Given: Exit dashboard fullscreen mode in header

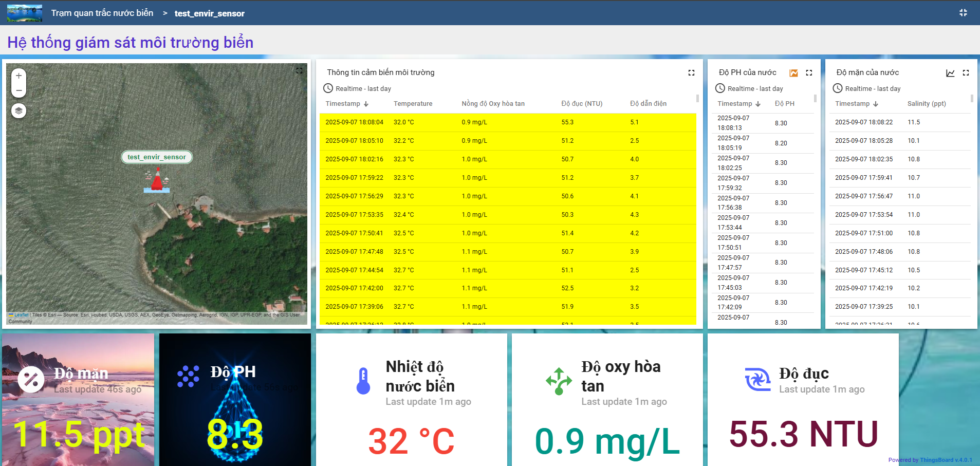Looking at the screenshot, I should point(963,13).
